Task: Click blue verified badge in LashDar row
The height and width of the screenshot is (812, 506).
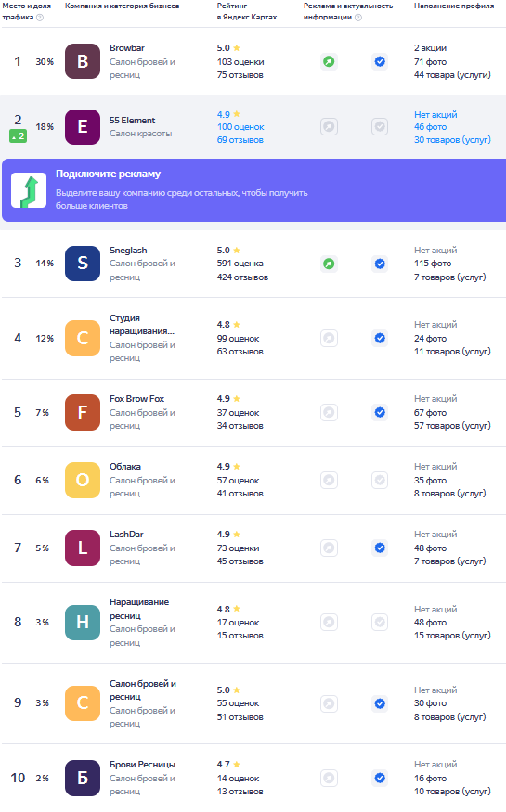Action: tap(380, 548)
